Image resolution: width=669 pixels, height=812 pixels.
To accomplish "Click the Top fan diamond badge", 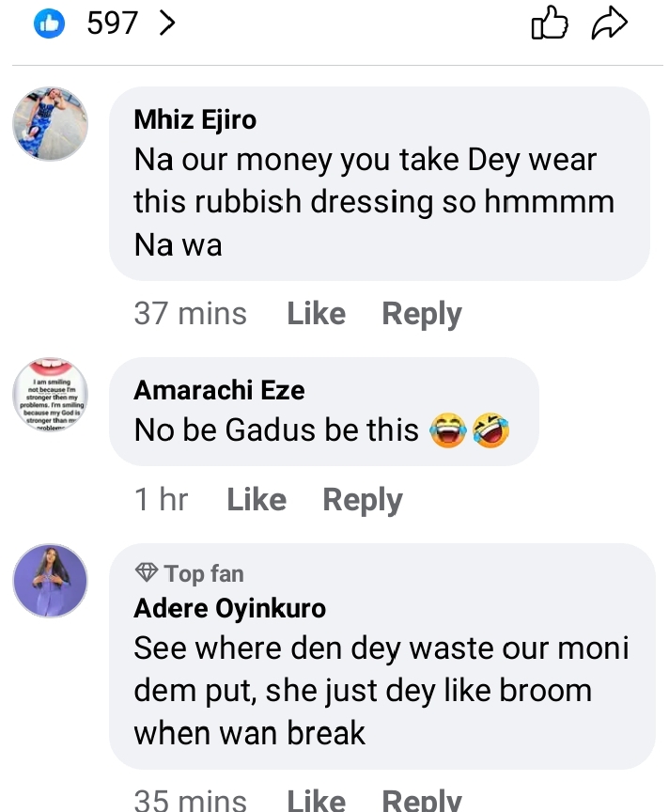I will pyautogui.click(x=147, y=573).
